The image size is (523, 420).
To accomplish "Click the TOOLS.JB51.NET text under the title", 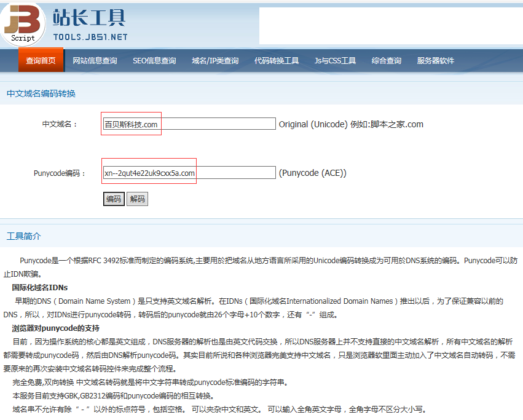I will tap(90, 37).
